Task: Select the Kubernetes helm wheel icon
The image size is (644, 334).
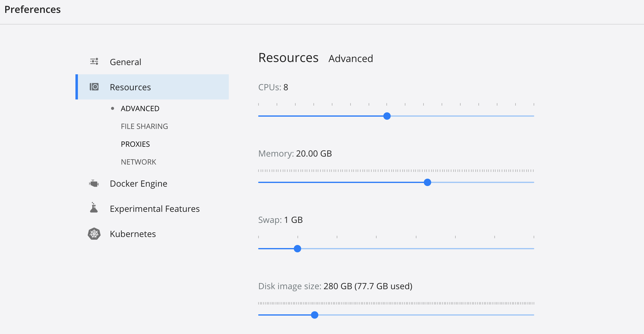Action: tap(94, 234)
